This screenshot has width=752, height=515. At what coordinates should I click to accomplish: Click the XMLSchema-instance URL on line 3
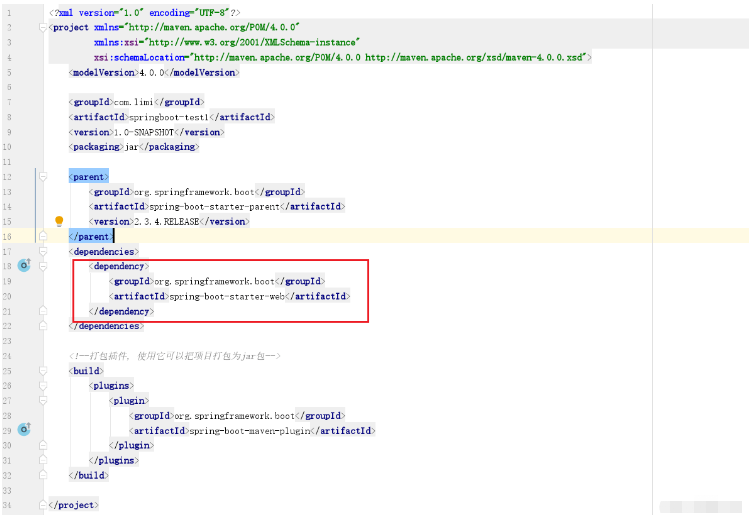252,42
